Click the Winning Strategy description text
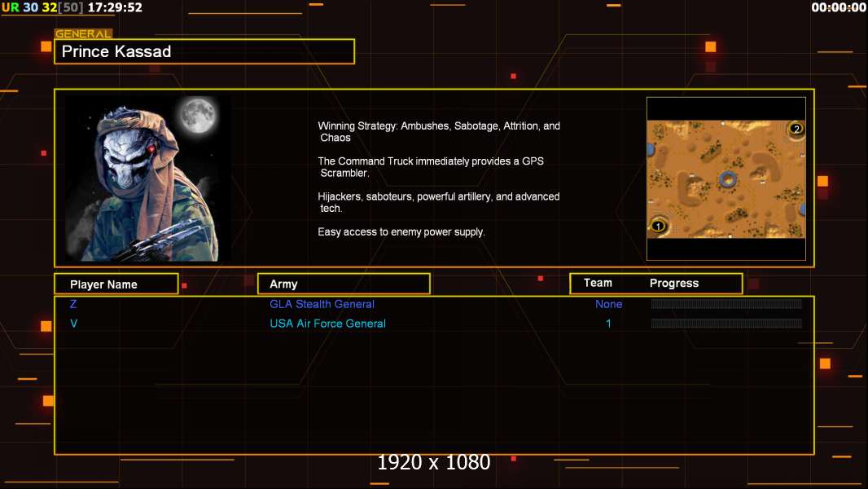868x489 pixels. tap(439, 132)
